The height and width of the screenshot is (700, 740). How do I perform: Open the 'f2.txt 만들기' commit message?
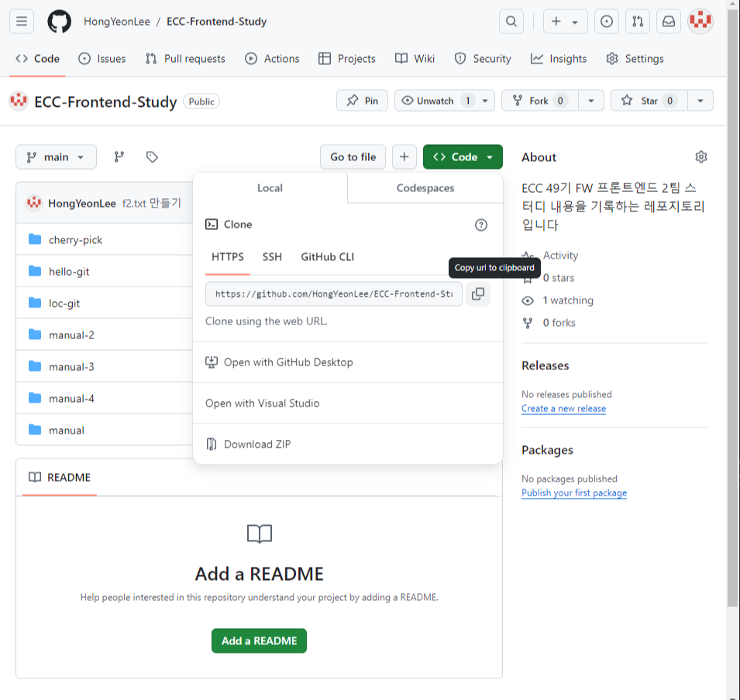(x=152, y=204)
